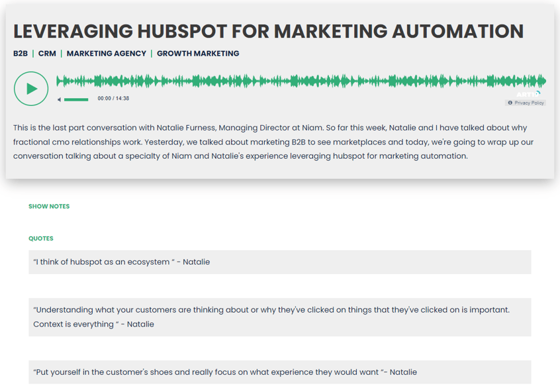Open the Privacy Policy link
The image size is (560, 392).
[x=526, y=103]
